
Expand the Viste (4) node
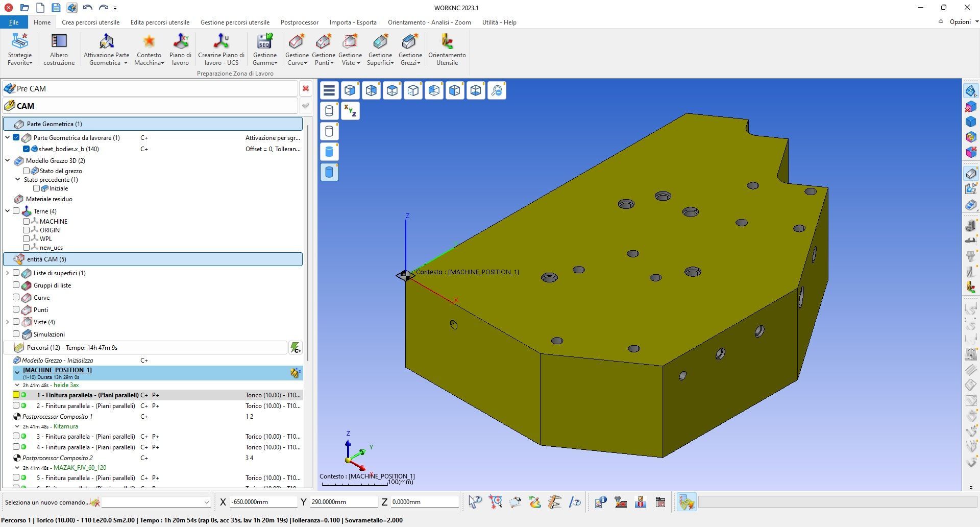(x=8, y=322)
